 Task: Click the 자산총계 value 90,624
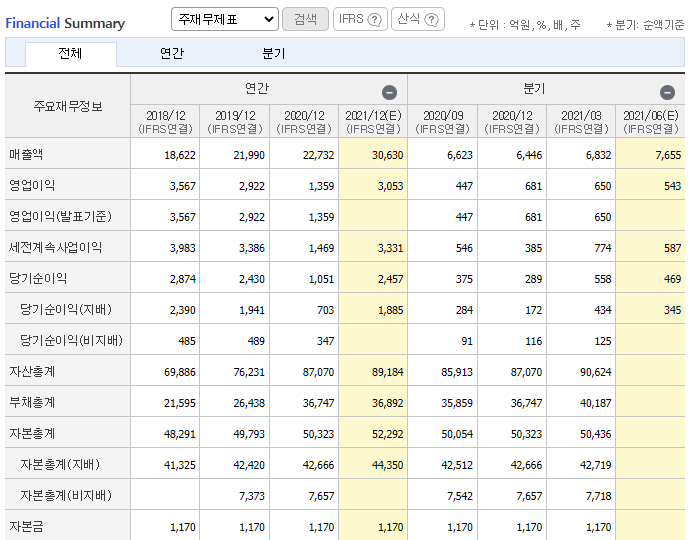pos(596,372)
